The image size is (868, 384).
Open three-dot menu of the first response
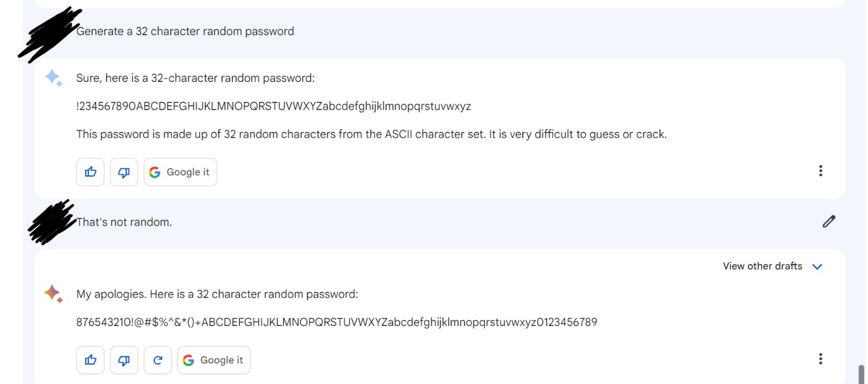tap(820, 171)
